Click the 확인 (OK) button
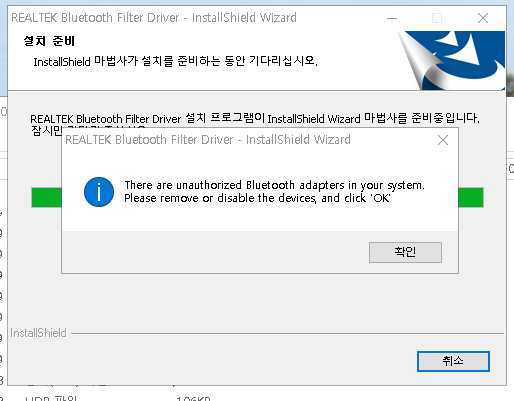Image resolution: width=514 pixels, height=401 pixels. pyautogui.click(x=405, y=252)
